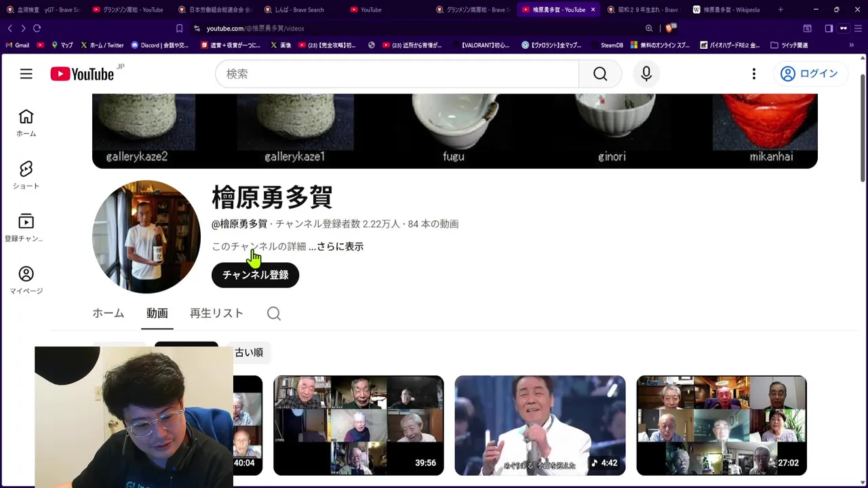Open ホーム / Twitter bookmark

click(102, 45)
